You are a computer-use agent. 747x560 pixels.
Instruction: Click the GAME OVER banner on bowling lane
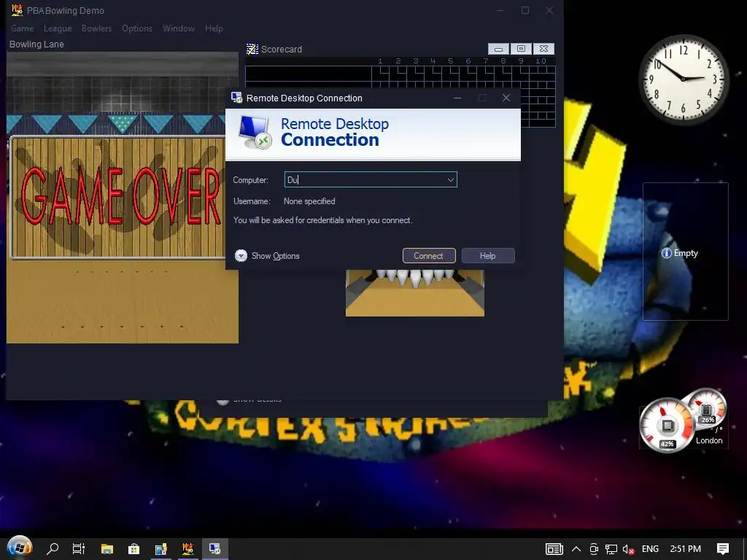117,197
